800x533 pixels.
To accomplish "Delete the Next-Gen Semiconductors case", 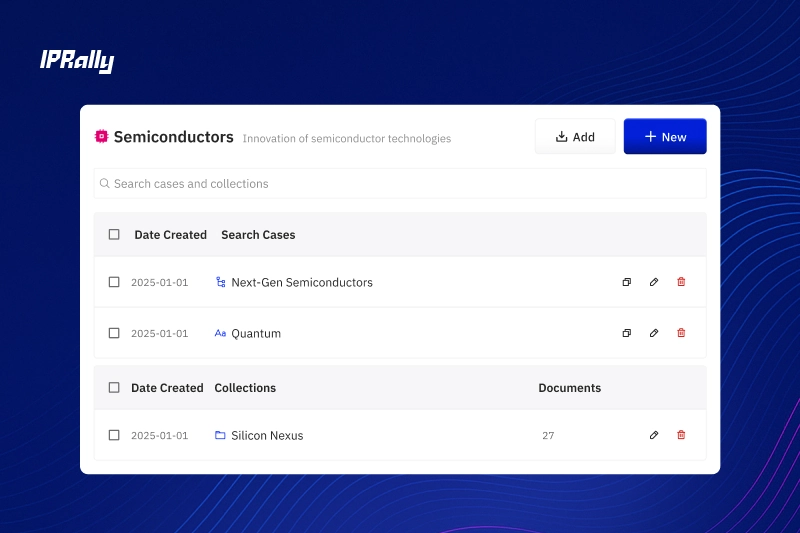I will pos(681,282).
